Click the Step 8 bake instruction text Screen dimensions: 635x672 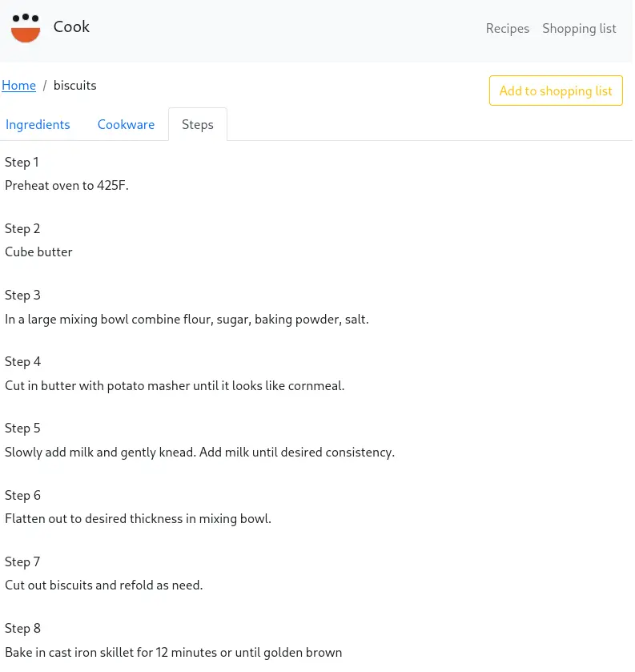click(173, 652)
